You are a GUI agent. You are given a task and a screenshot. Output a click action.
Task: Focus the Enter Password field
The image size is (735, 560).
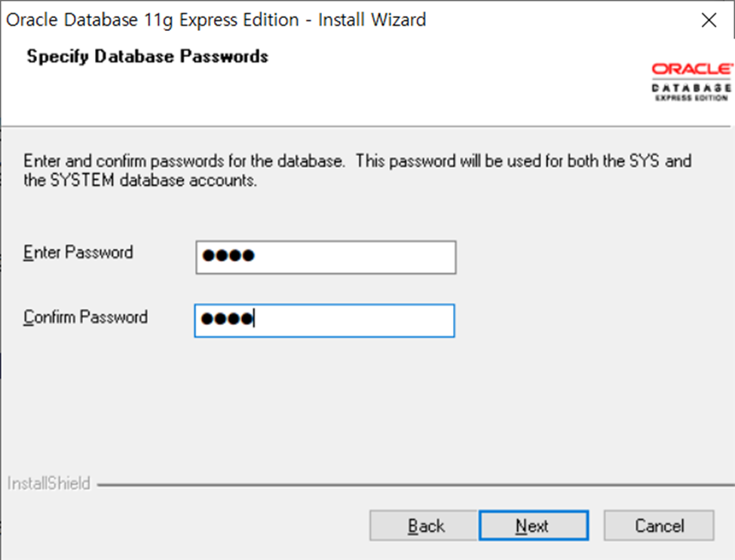tap(326, 257)
